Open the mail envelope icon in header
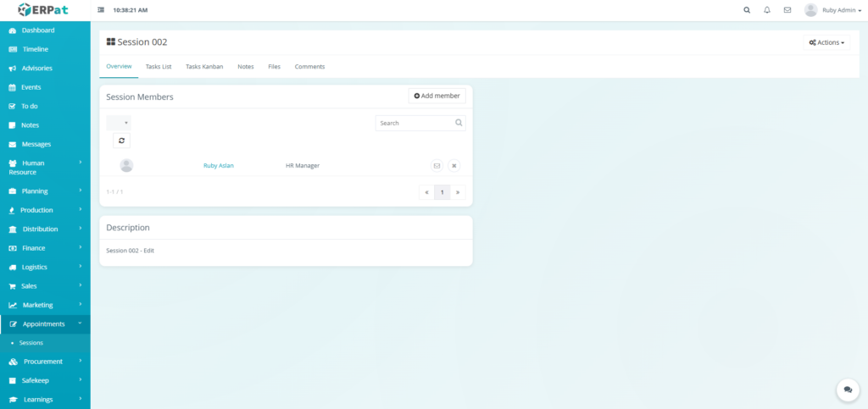The image size is (868, 409). [787, 10]
